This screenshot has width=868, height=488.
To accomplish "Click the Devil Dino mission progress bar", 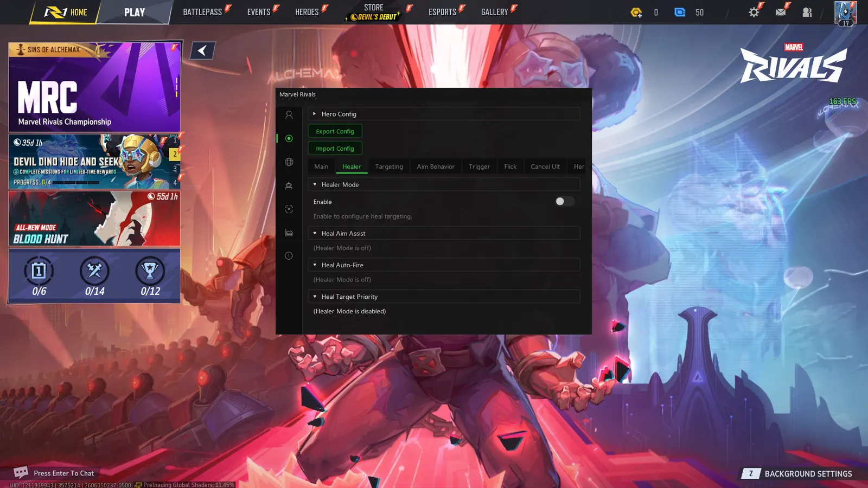I will point(76,183).
